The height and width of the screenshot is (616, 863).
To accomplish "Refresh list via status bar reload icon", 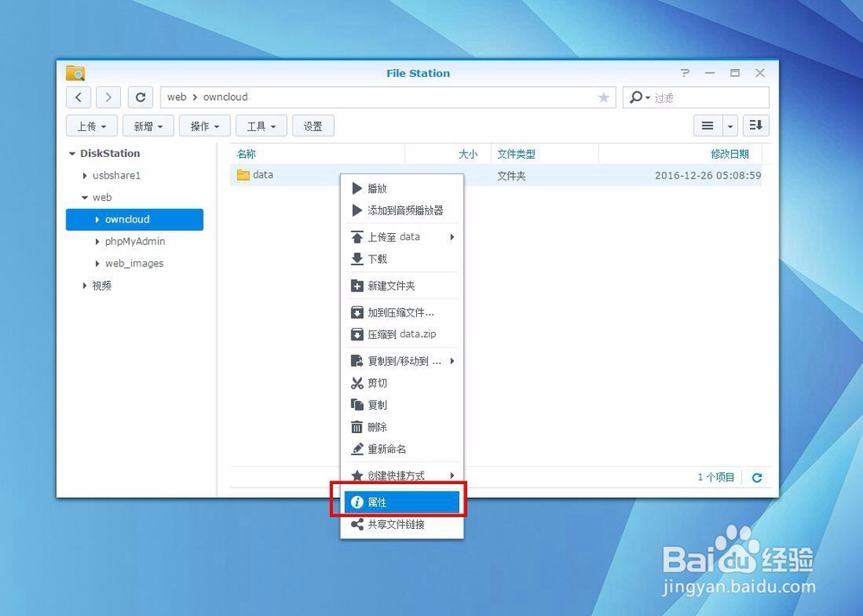I will tap(757, 477).
